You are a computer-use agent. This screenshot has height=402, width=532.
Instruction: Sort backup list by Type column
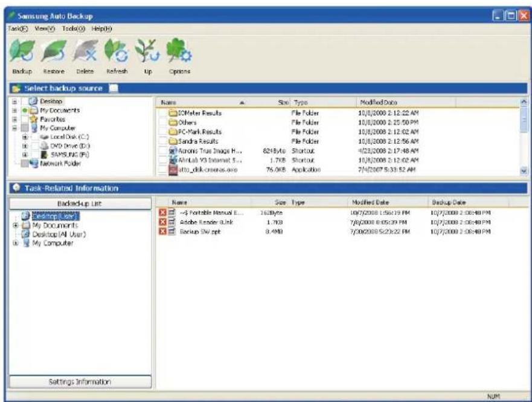318,203
